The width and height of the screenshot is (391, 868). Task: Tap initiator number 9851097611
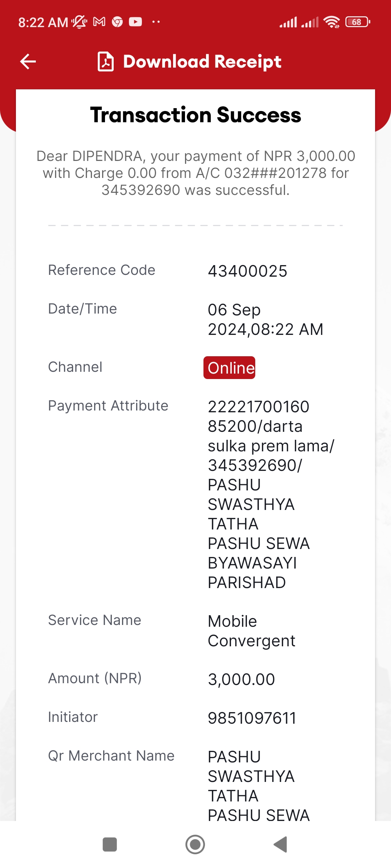(252, 718)
